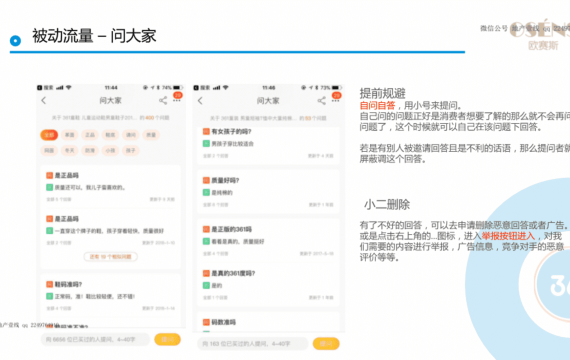Select the 请问 filter tag

pyautogui.click(x=131, y=135)
